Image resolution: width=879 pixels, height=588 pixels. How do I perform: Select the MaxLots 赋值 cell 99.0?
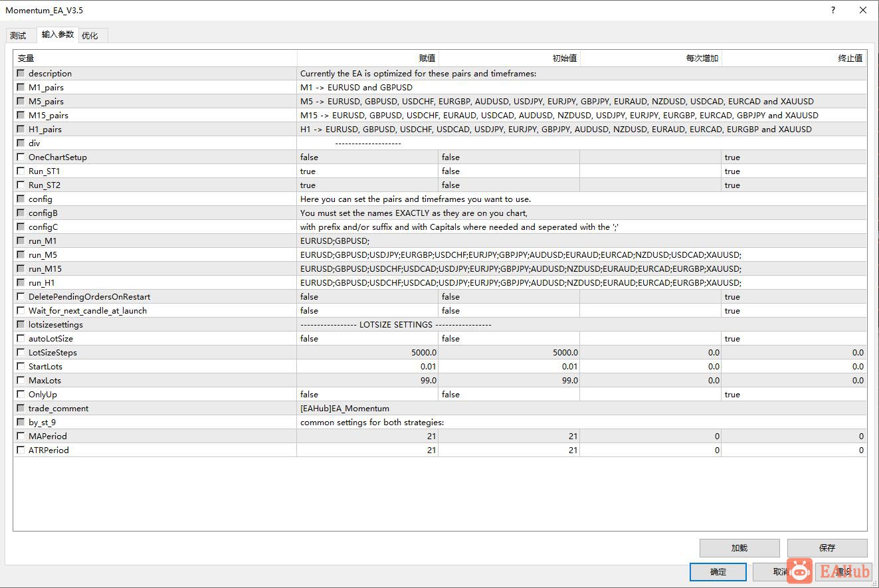point(367,380)
